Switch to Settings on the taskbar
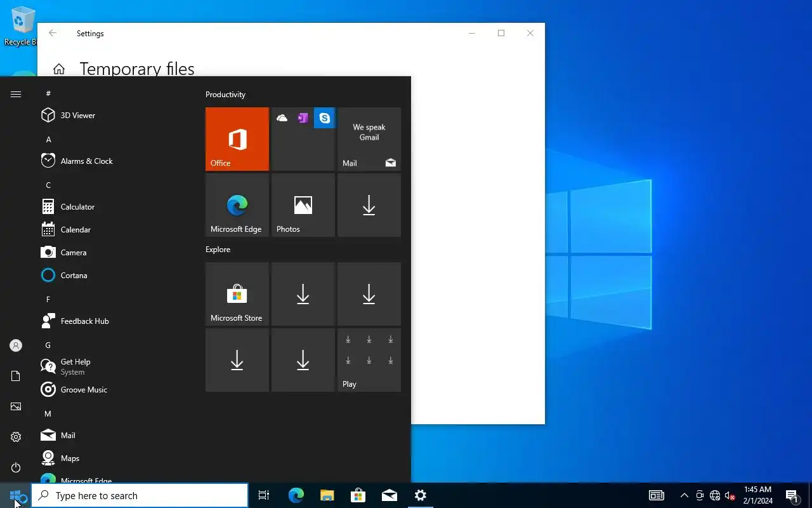 pyautogui.click(x=420, y=495)
